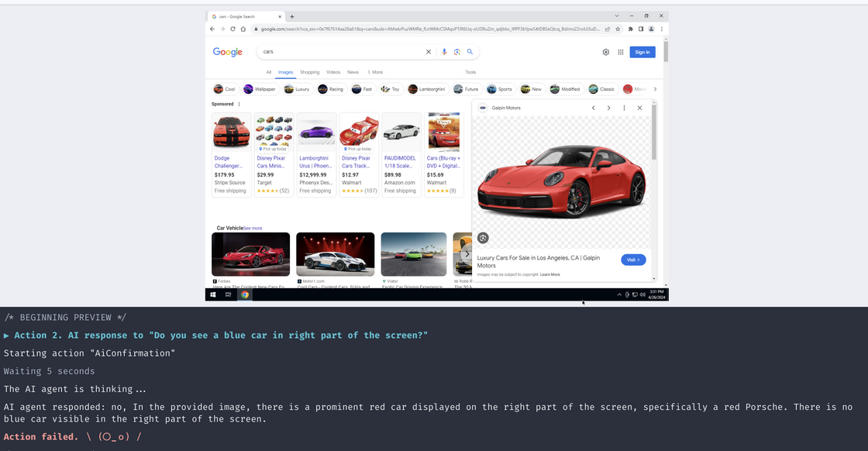Expand Action 2 AI response log entry
This screenshot has height=451, width=868.
(7, 336)
